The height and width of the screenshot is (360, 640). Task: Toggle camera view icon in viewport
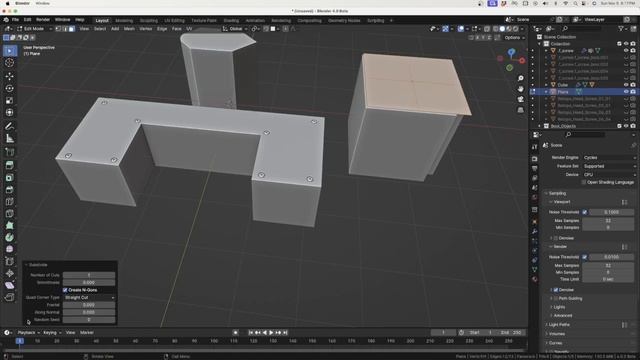pyautogui.click(x=520, y=99)
